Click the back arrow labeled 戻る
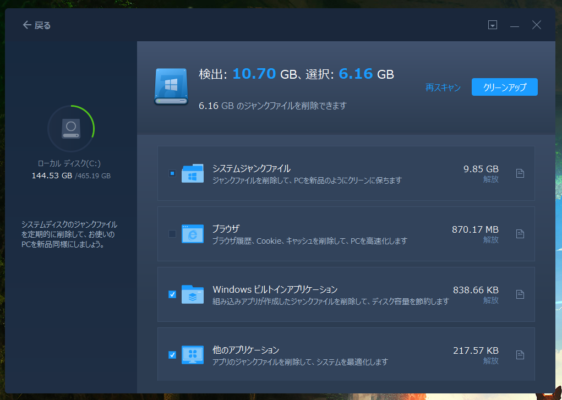This screenshot has height=400, width=562. point(37,25)
